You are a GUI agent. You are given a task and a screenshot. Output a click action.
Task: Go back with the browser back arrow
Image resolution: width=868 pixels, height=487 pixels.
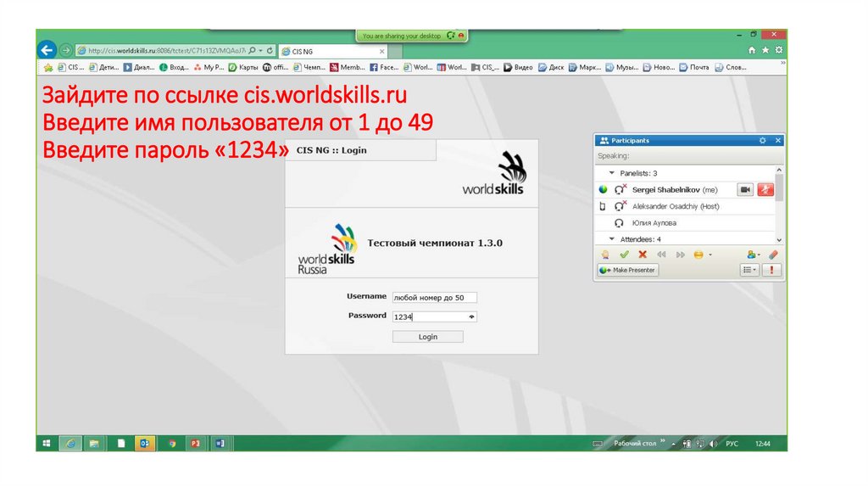47,50
